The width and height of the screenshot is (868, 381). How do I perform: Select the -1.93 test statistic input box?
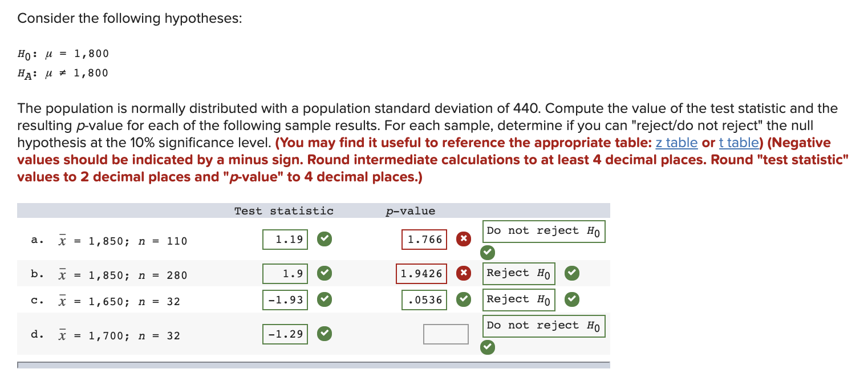[x=285, y=299]
